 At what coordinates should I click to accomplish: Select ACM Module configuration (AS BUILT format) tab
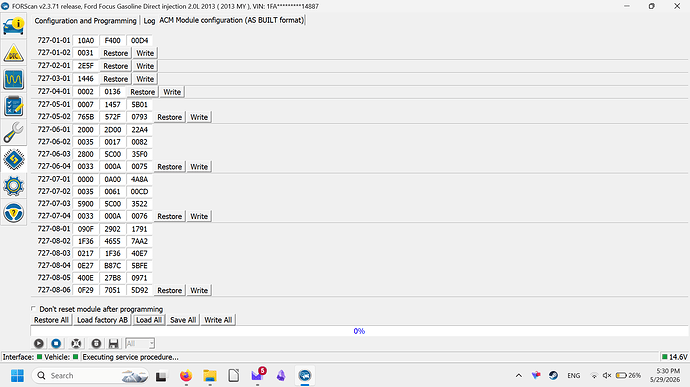coord(231,20)
